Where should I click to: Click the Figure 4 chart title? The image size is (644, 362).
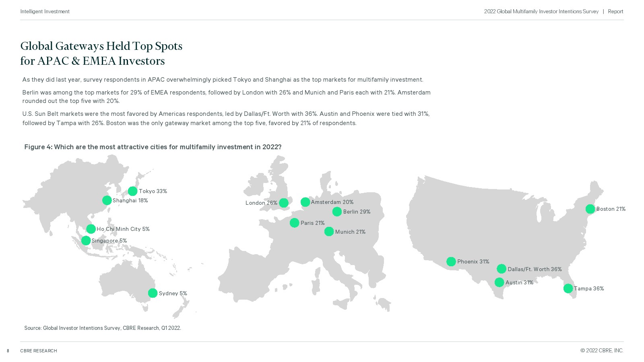click(x=153, y=147)
